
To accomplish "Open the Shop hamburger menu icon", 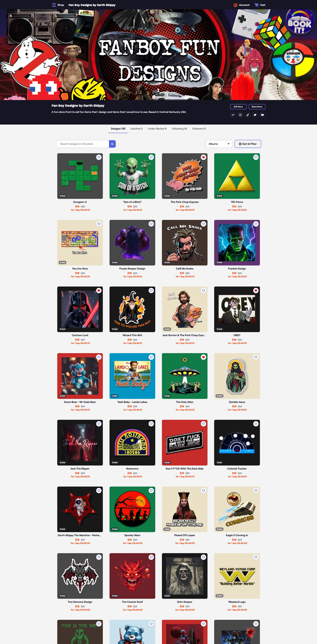I will 54,5.
